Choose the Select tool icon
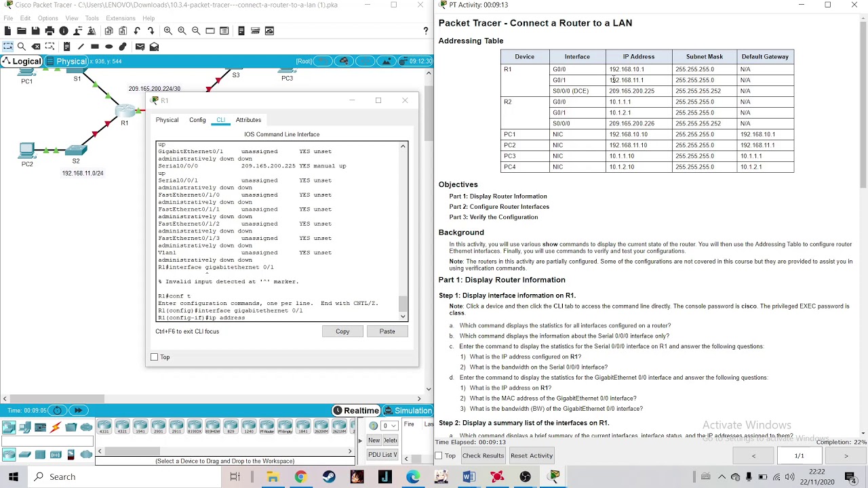868x488 pixels. pyautogui.click(x=7, y=46)
